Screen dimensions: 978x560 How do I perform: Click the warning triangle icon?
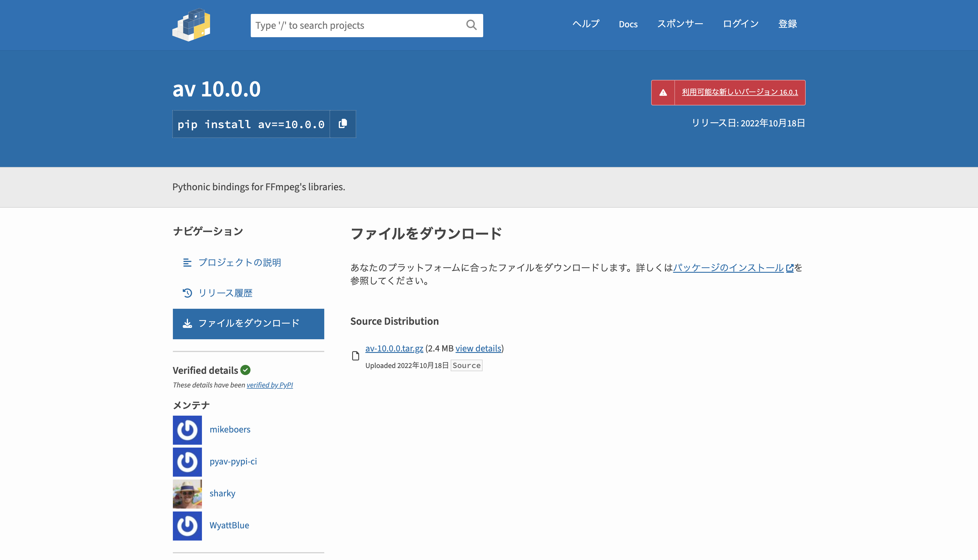tap(663, 93)
